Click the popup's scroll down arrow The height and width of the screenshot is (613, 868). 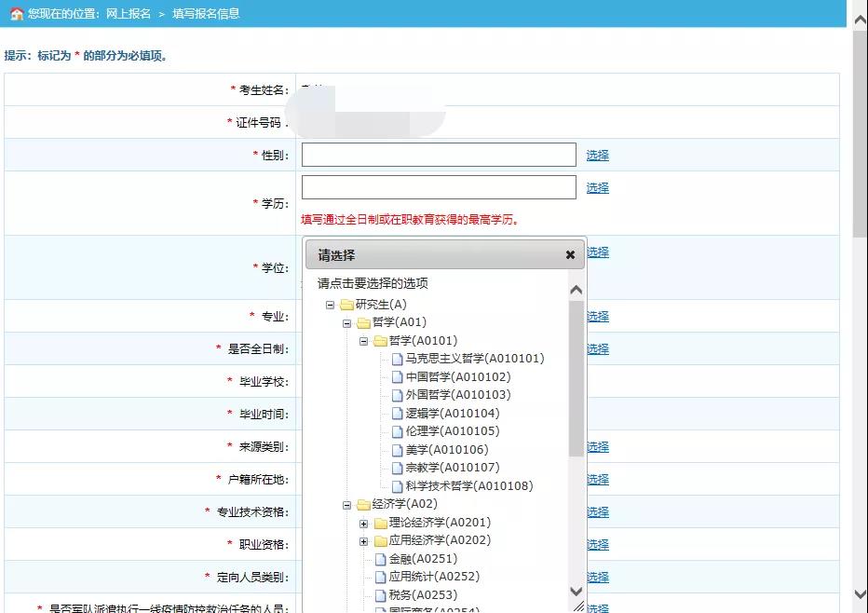(x=576, y=592)
